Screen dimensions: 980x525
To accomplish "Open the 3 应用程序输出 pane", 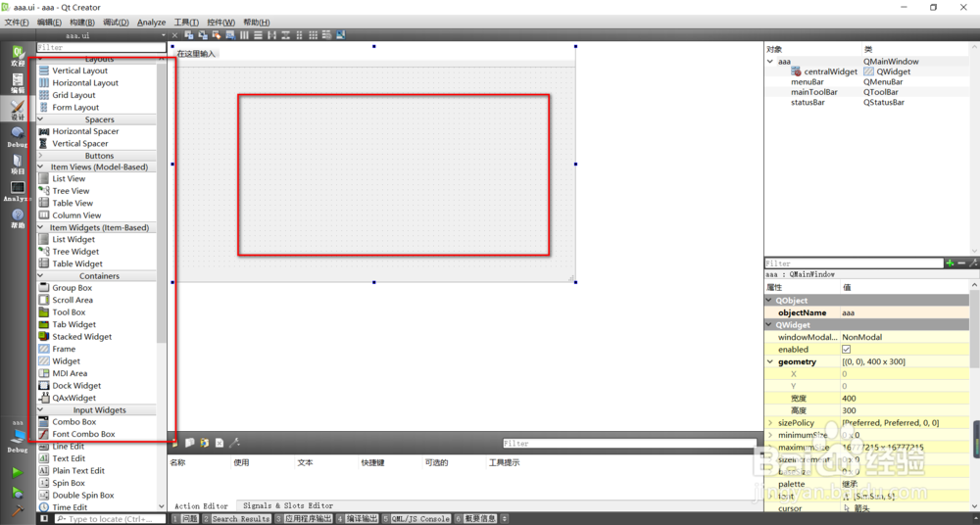I will [x=304, y=519].
